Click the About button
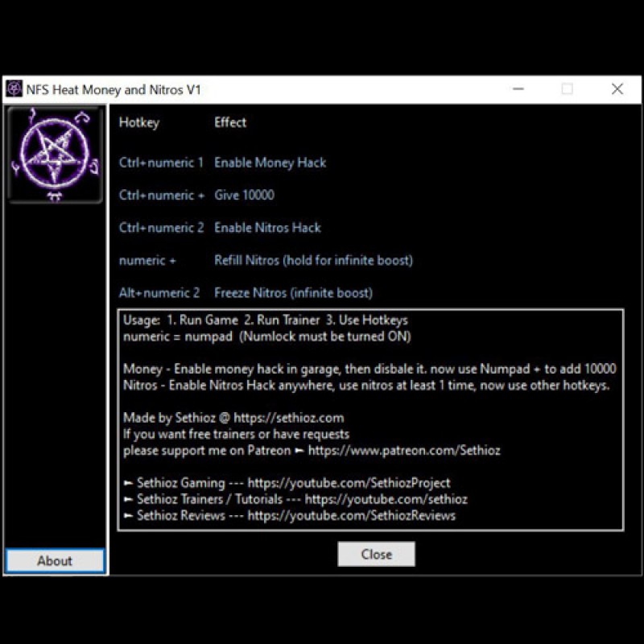The image size is (644, 644). [55, 560]
